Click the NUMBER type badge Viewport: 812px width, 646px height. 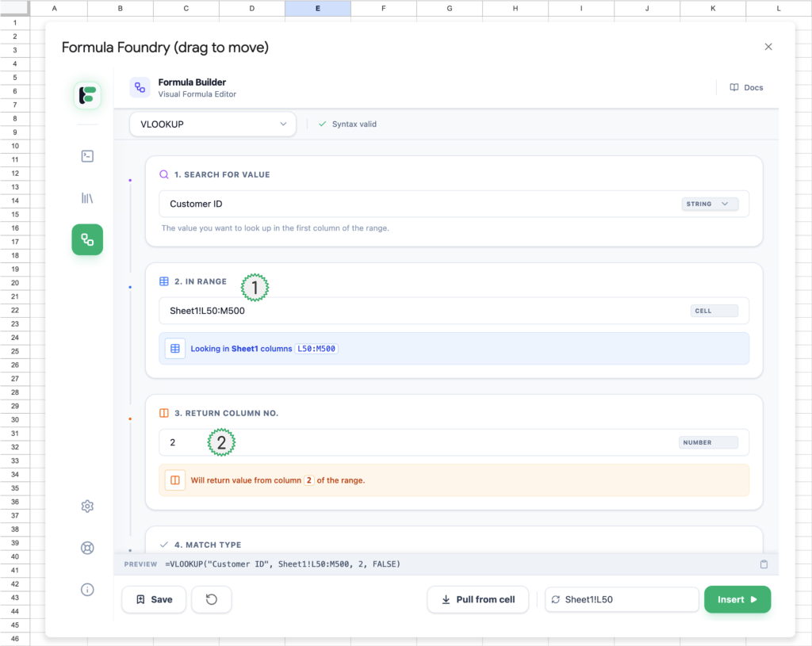(x=707, y=443)
